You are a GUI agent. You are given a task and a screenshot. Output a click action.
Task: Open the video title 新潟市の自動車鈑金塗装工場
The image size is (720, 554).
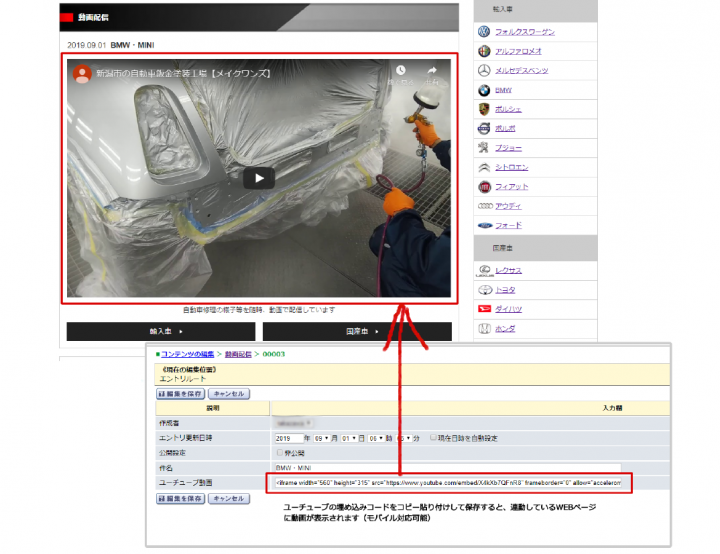point(183,73)
